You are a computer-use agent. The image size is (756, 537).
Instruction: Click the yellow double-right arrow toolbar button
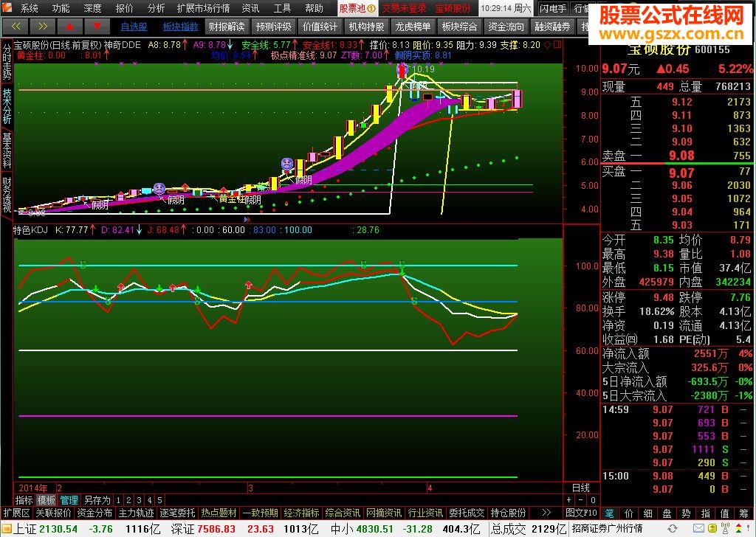coord(43,27)
